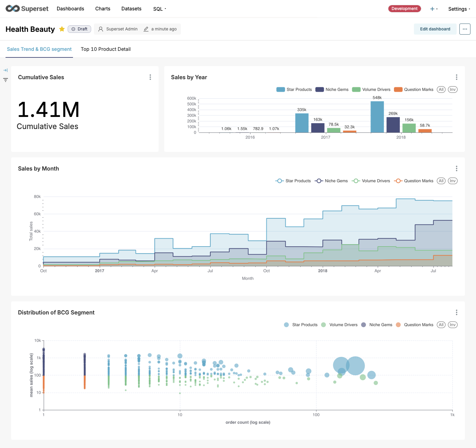Open Sales by Year chart options menu
The height and width of the screenshot is (448, 476).
pyautogui.click(x=456, y=77)
